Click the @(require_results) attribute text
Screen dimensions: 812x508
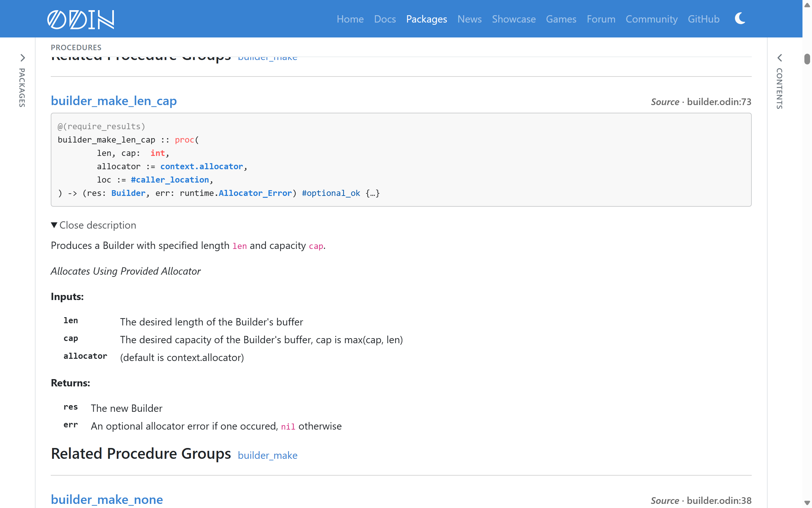(101, 126)
